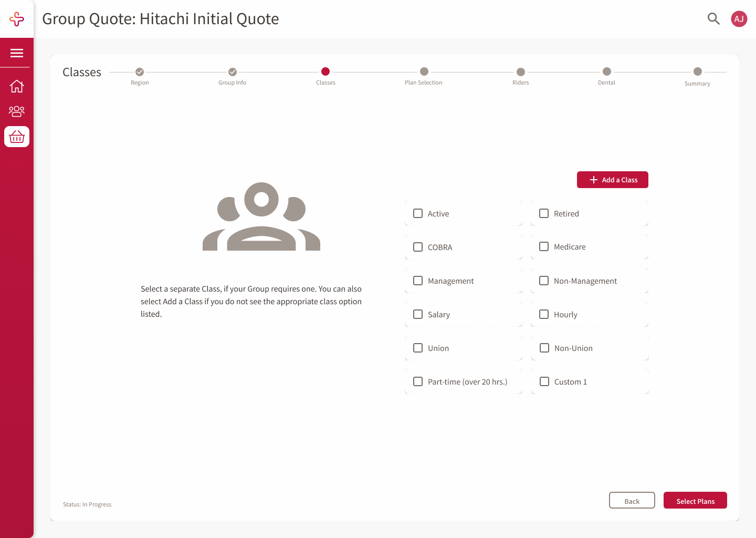Screen dimensions: 756x538
Task: Click the Add a Class button
Action: coord(613,180)
